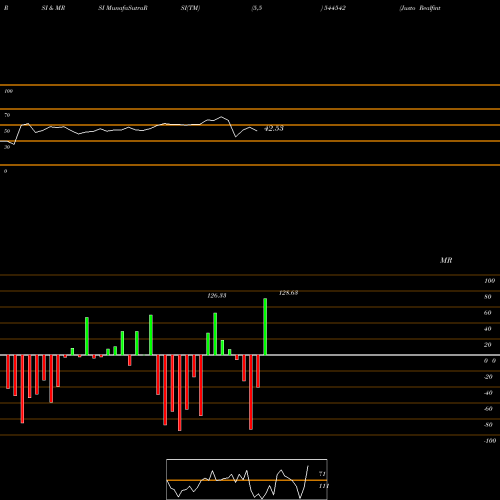Click the 126.33 value above the bars

pyautogui.click(x=217, y=296)
